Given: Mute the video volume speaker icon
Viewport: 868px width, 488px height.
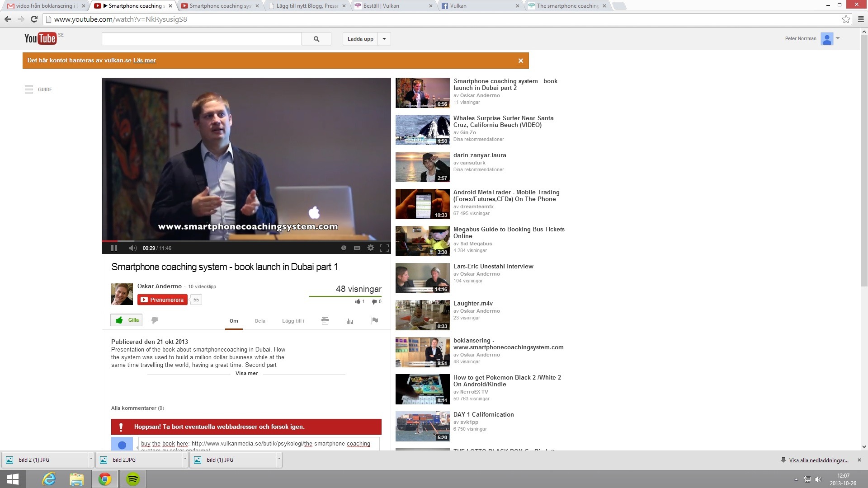Looking at the screenshot, I should [132, 248].
